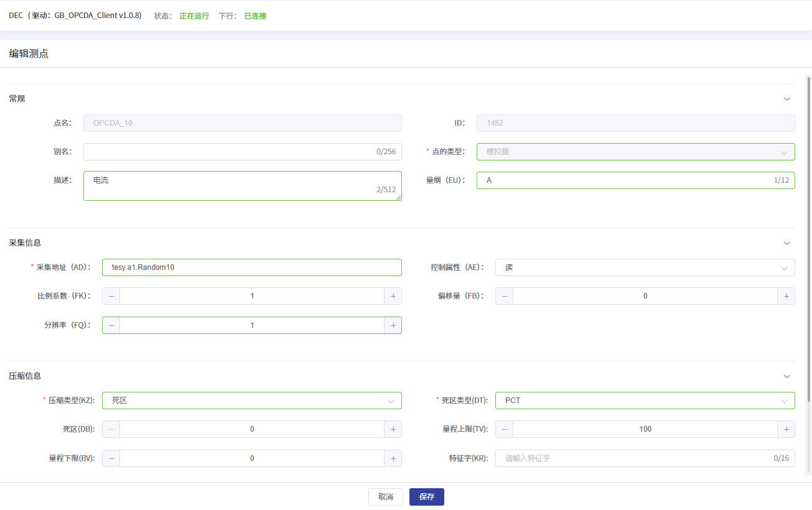Screen dimensions: 812x510
Task: Open the 死区类型 (DT) dropdown
Action: pos(645,401)
